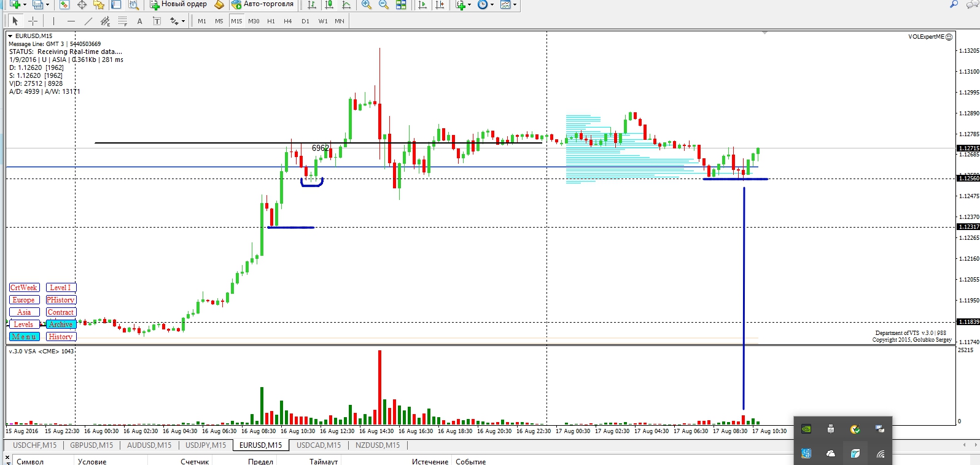The height and width of the screenshot is (465, 980).
Task: Open the indicators list icon
Action: tap(461, 4)
